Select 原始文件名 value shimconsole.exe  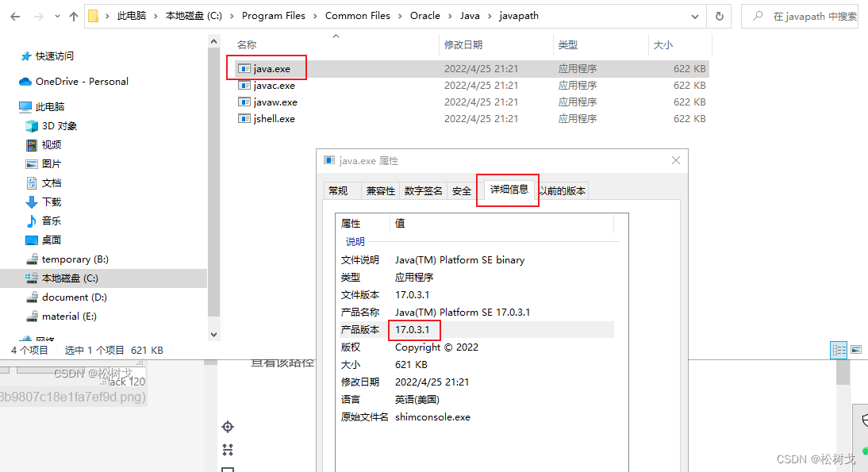tap(433, 417)
